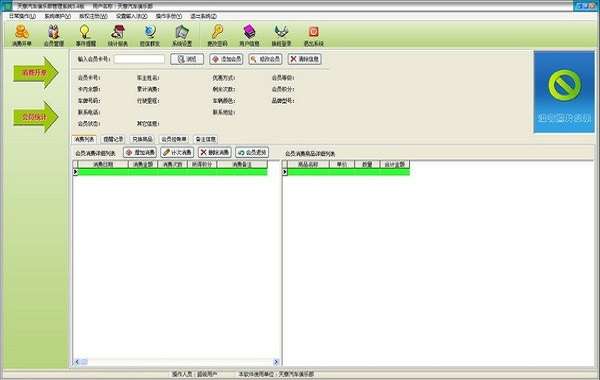Click the red X delete consumption button

(x=215, y=152)
